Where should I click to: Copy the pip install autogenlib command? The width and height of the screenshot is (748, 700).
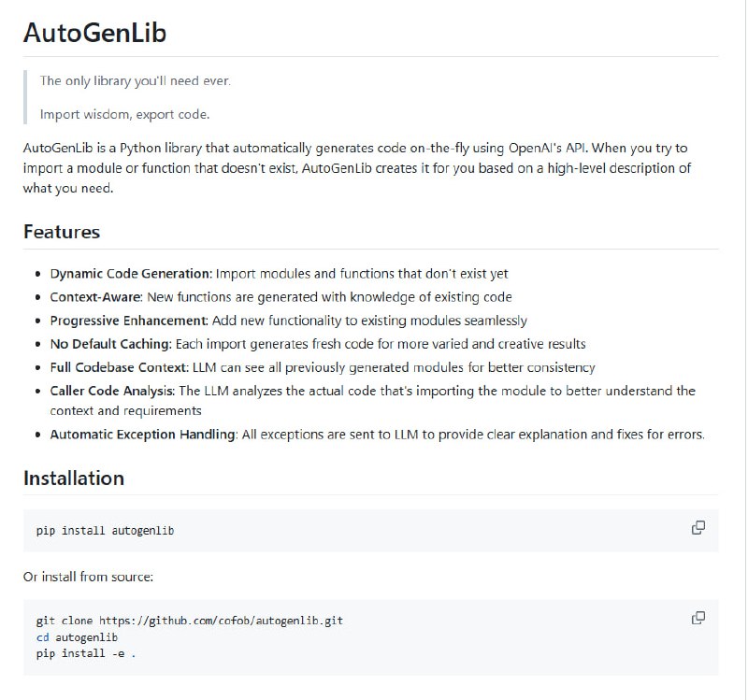(x=698, y=528)
